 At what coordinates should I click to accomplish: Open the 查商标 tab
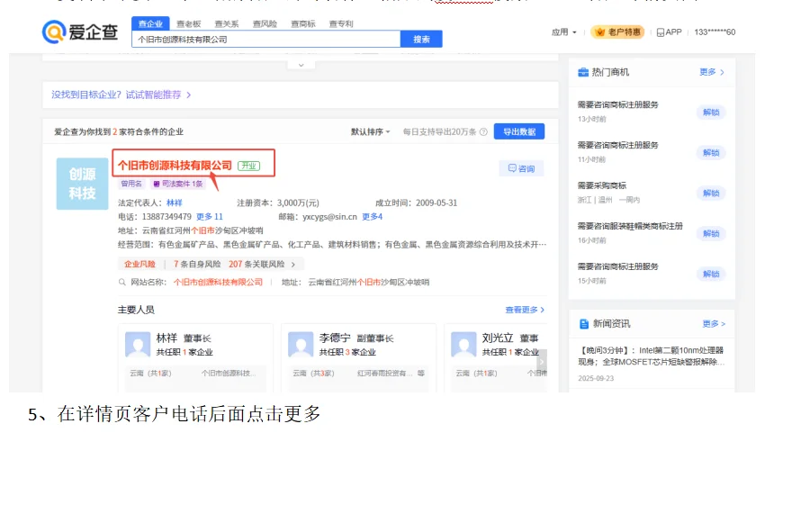click(x=302, y=23)
